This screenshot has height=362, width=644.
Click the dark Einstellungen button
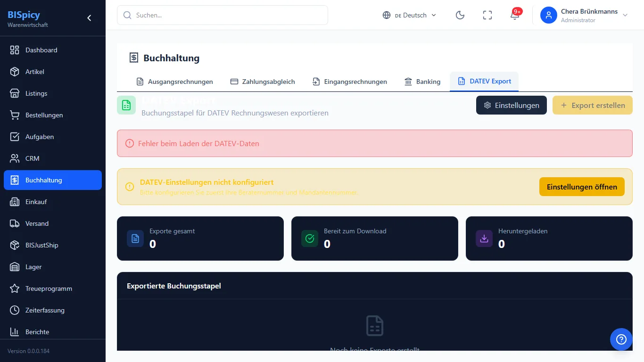(512, 105)
